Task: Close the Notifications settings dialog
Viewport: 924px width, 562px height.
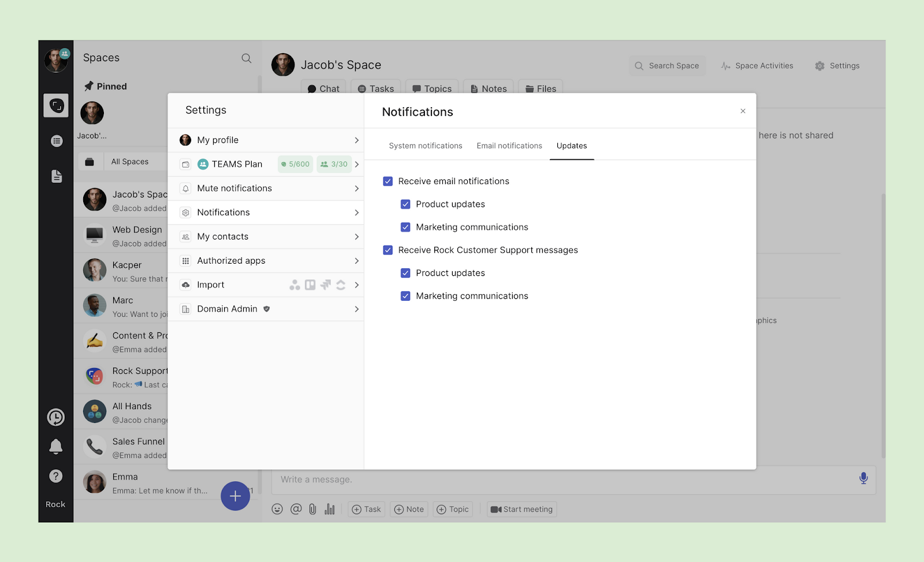Action: [743, 111]
